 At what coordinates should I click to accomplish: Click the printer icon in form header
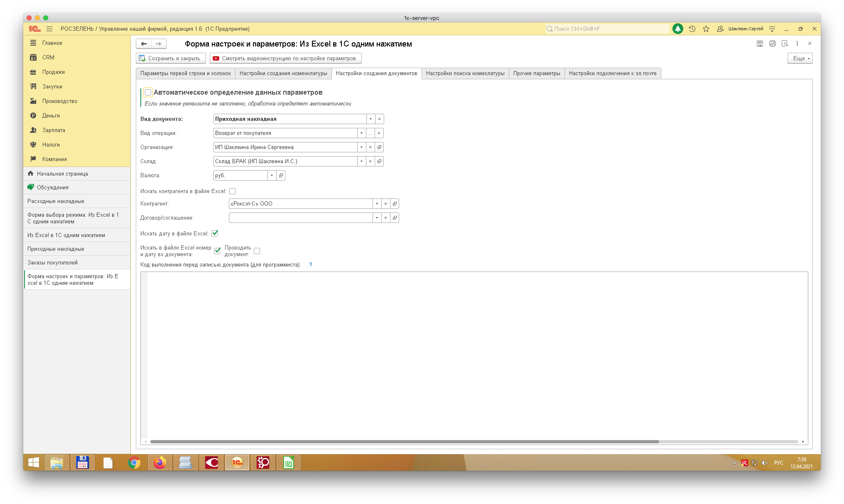772,44
